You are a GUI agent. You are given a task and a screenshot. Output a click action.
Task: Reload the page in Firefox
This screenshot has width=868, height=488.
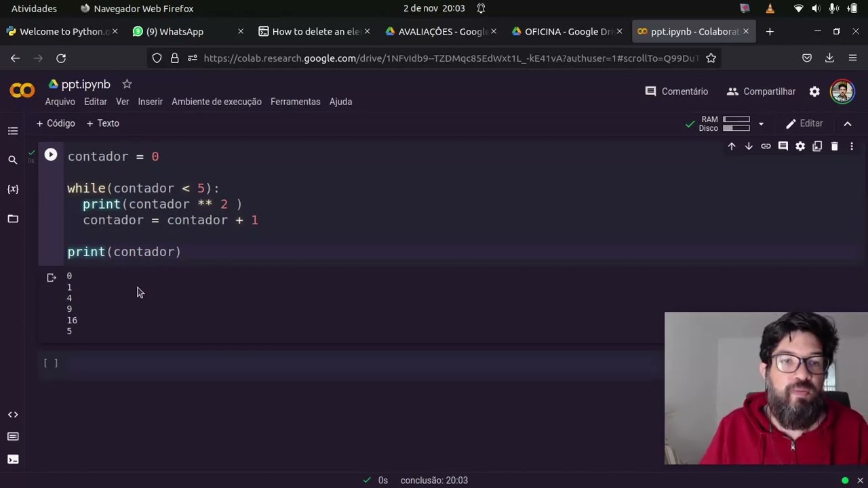(61, 58)
